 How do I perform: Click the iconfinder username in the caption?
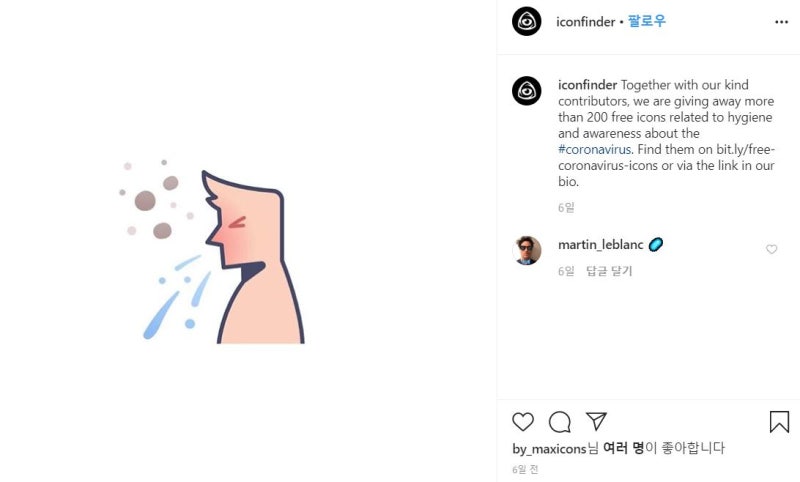[587, 85]
